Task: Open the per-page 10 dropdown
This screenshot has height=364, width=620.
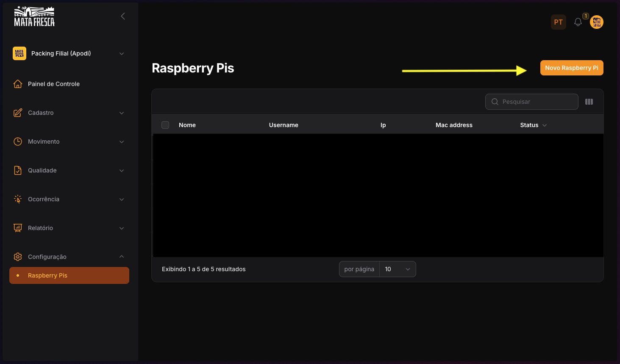Action: [398, 269]
